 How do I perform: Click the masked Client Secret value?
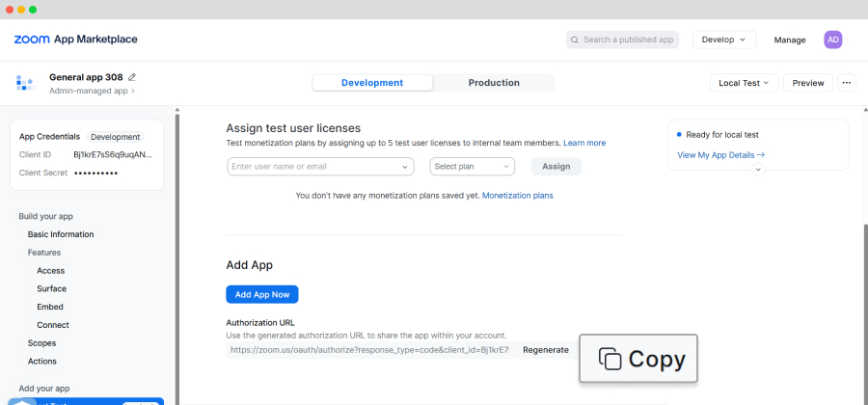95,173
